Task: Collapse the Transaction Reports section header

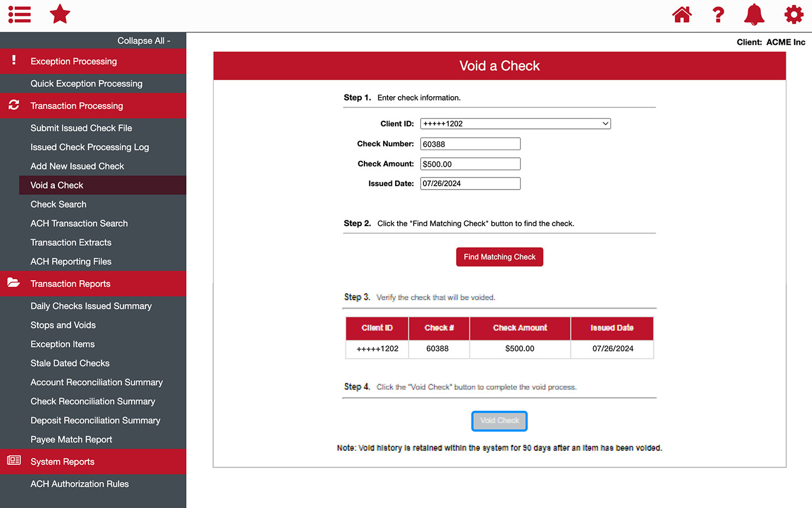Action: (x=93, y=284)
